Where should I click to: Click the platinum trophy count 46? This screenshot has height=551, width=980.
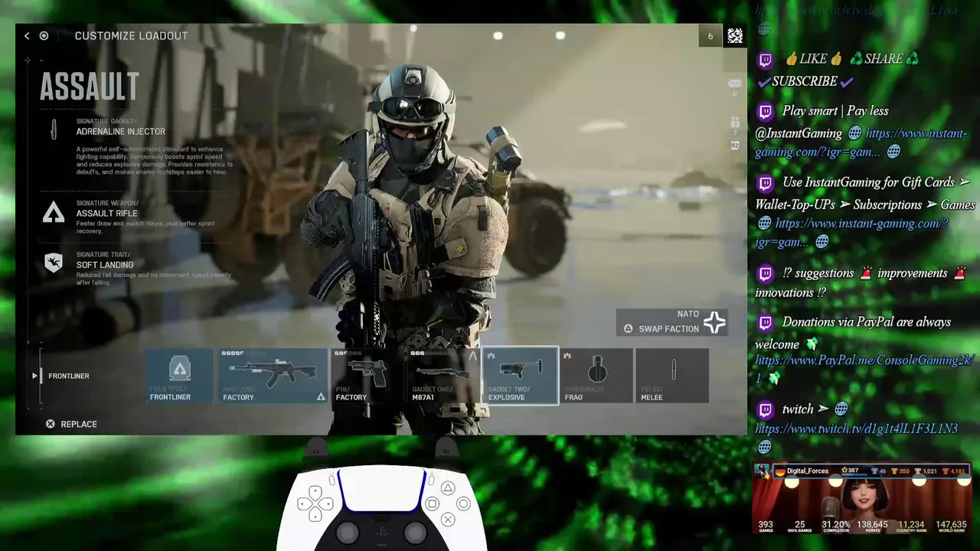click(x=878, y=471)
